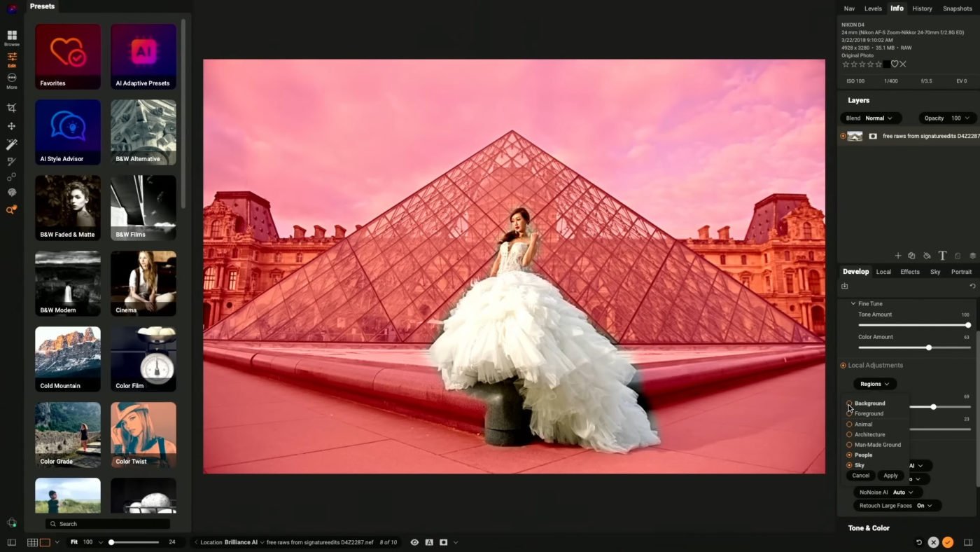Click Apply in the Regions popup

890,476
